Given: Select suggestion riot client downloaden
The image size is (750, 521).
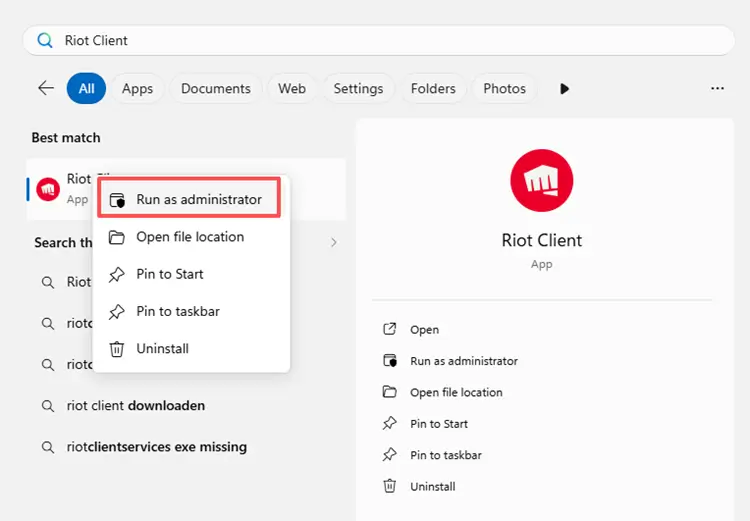Looking at the screenshot, I should (136, 406).
